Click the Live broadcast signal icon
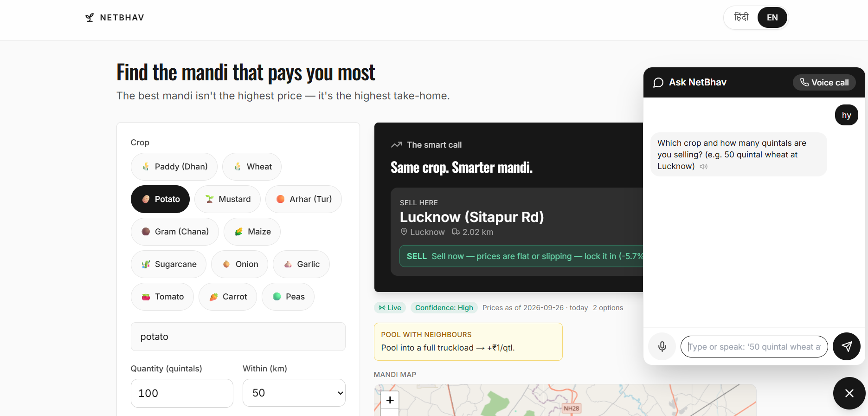868x416 pixels. 382,308
